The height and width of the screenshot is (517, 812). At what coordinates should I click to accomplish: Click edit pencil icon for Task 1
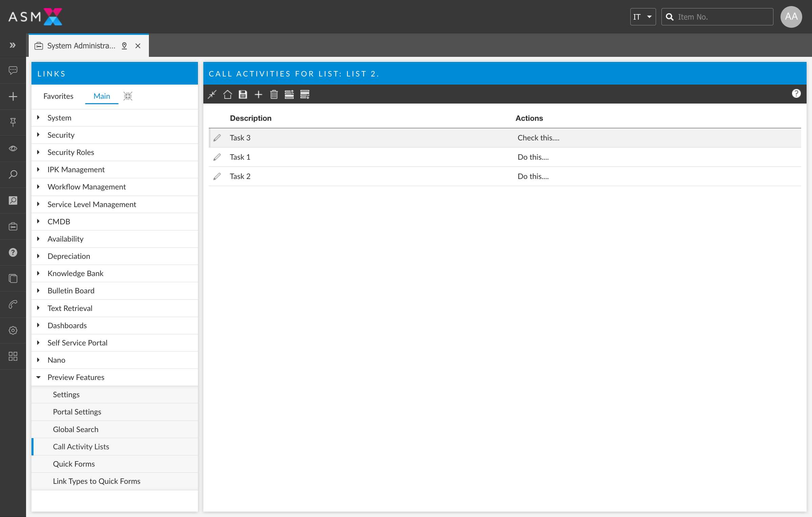tap(218, 157)
